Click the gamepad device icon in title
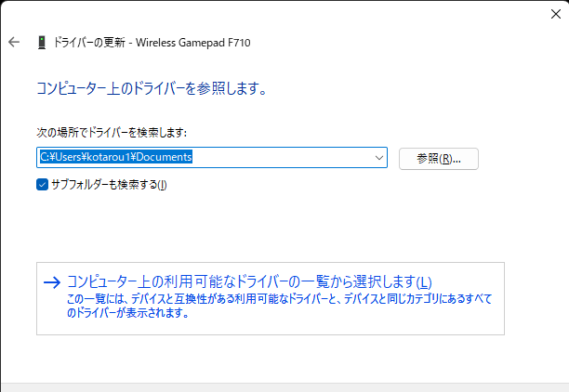This screenshot has width=569, height=392. [x=41, y=43]
